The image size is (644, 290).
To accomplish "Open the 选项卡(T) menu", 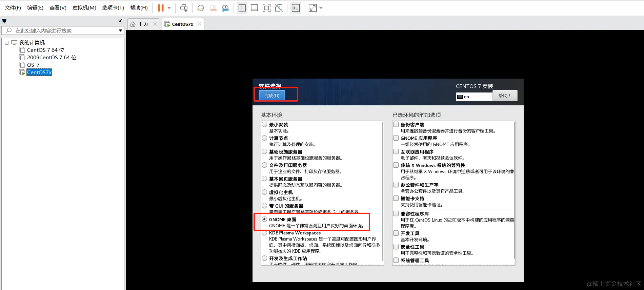I will click(113, 8).
